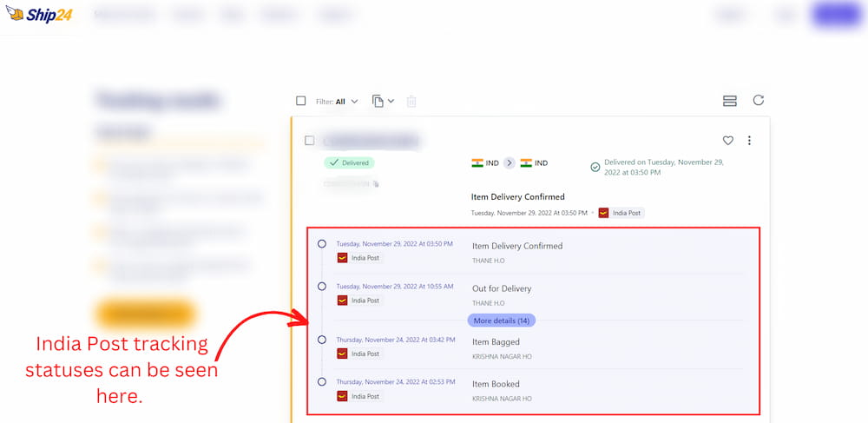The image size is (868, 423).
Task: Expand the copy options chevron
Action: (391, 101)
